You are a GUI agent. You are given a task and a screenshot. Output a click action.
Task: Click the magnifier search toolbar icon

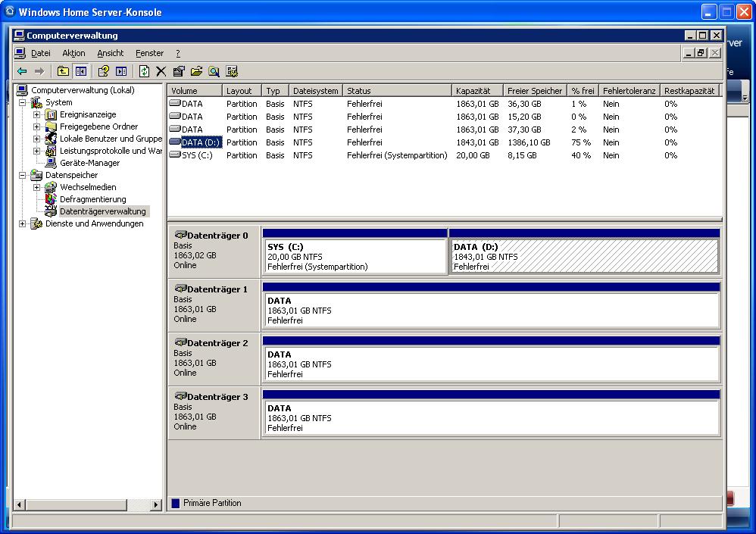[214, 71]
